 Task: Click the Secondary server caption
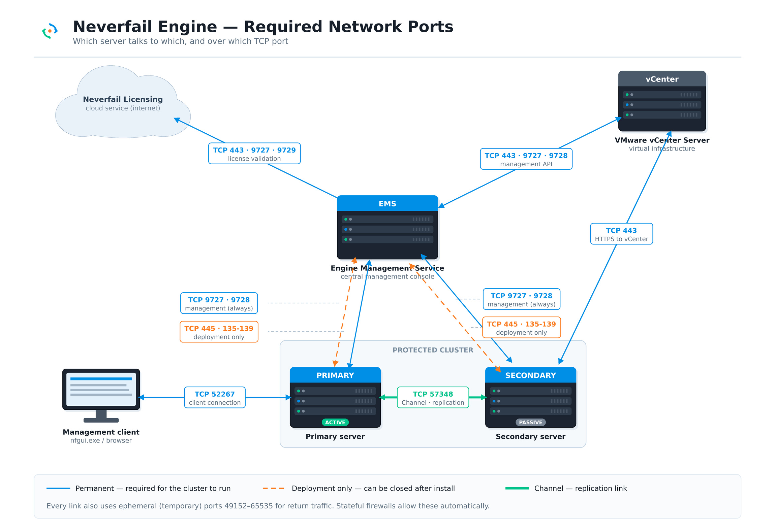531,436
